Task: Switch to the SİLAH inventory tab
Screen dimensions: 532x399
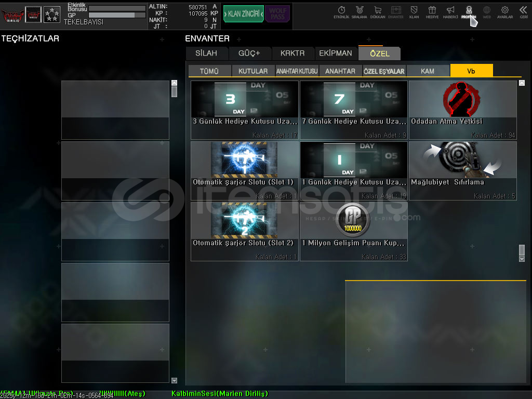Action: click(207, 53)
